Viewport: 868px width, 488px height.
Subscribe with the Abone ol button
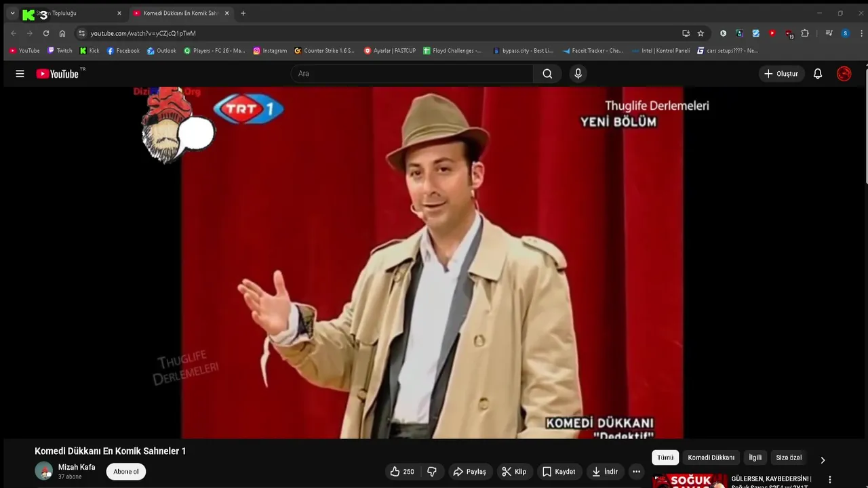pyautogui.click(x=126, y=472)
